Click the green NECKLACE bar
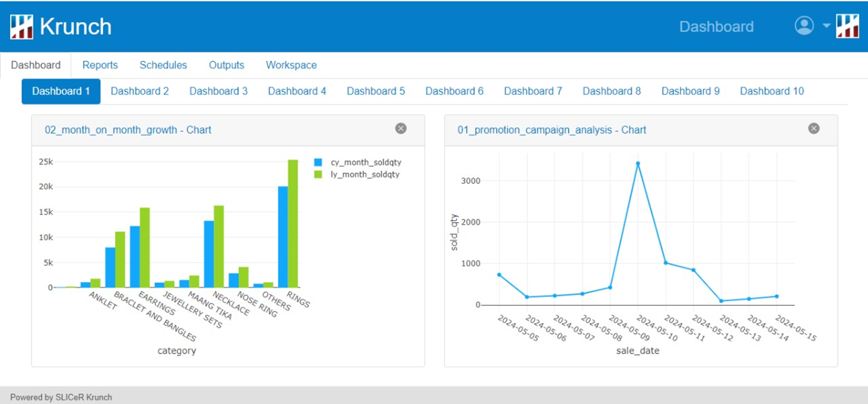 coord(219,246)
